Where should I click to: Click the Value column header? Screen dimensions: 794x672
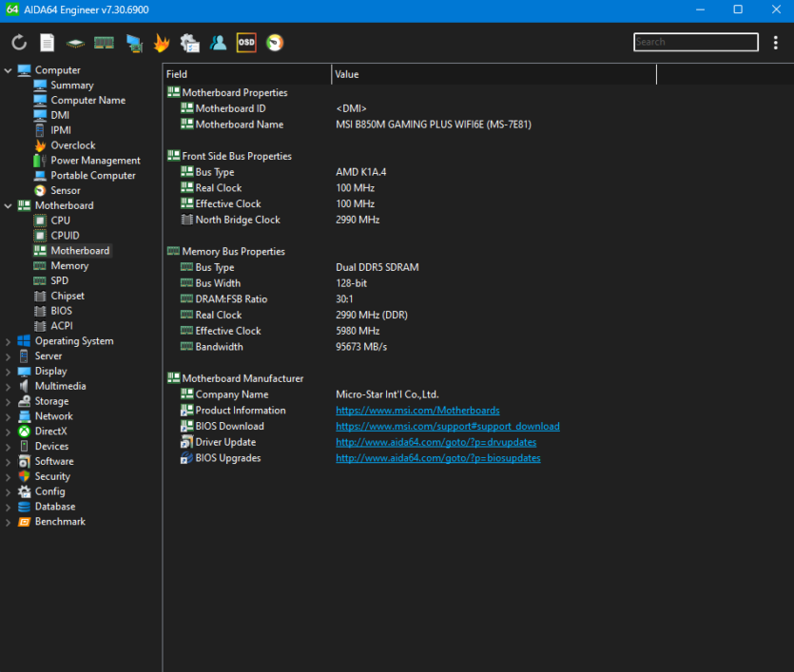pos(494,74)
